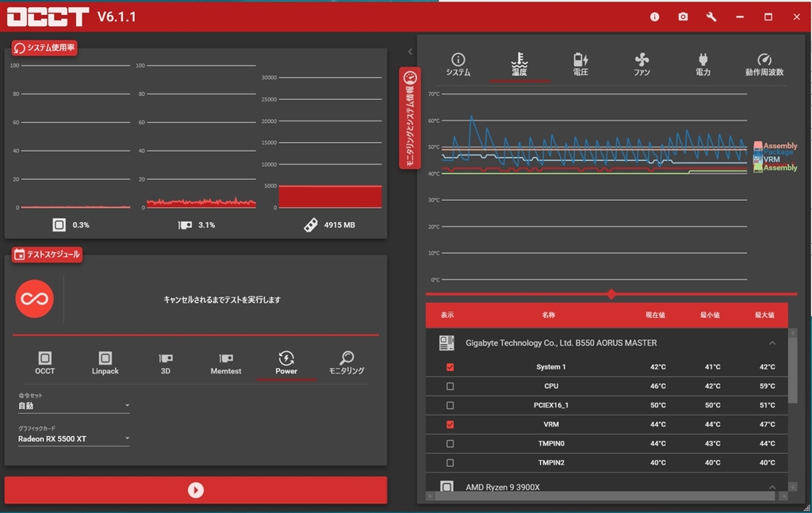
Task: Click the motherboard icon beside Gigabyte
Action: tap(446, 343)
